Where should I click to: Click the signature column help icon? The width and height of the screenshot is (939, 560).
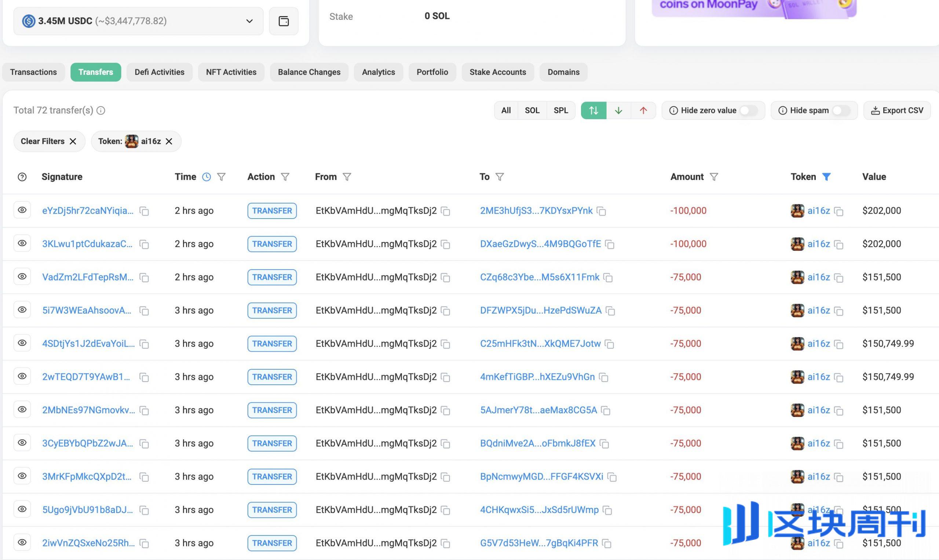[22, 177]
